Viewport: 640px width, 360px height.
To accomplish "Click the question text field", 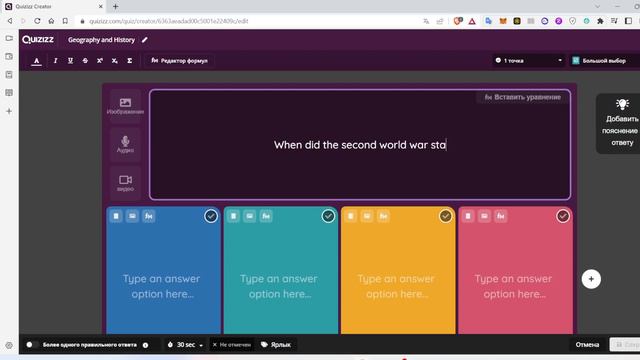I will tap(360, 144).
